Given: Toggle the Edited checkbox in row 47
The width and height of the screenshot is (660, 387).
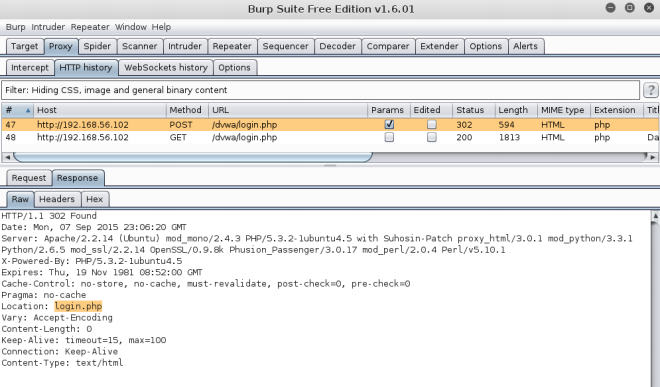Looking at the screenshot, I should pyautogui.click(x=431, y=125).
